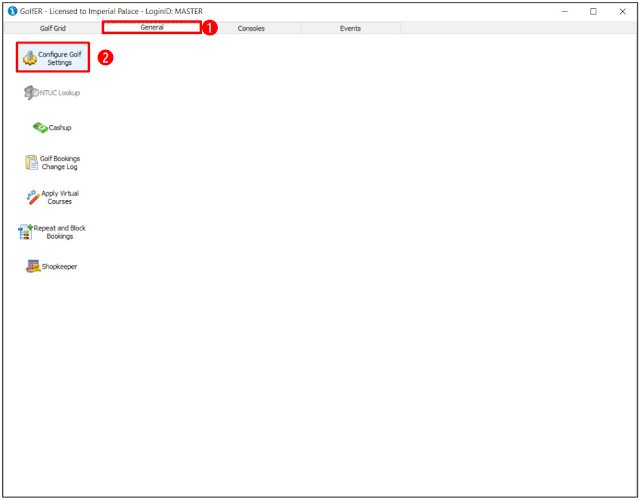Click the Configure Golf Settings gear icon
This screenshot has width=640, height=500.
30,58
